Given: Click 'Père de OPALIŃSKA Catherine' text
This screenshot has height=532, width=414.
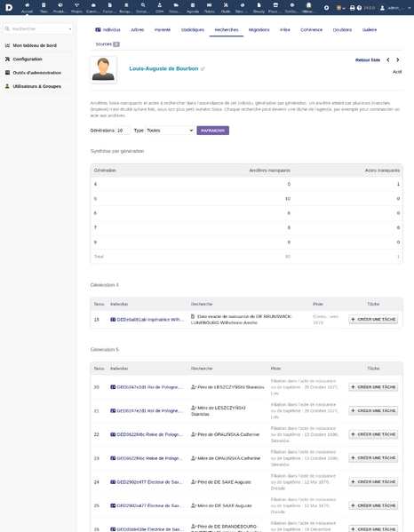Looking at the screenshot, I should 228,434.
